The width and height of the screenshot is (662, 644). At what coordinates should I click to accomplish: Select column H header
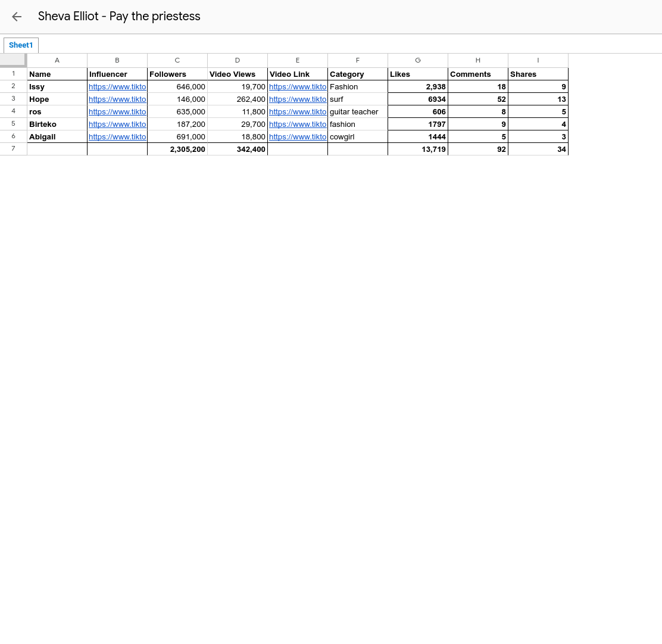point(478,60)
